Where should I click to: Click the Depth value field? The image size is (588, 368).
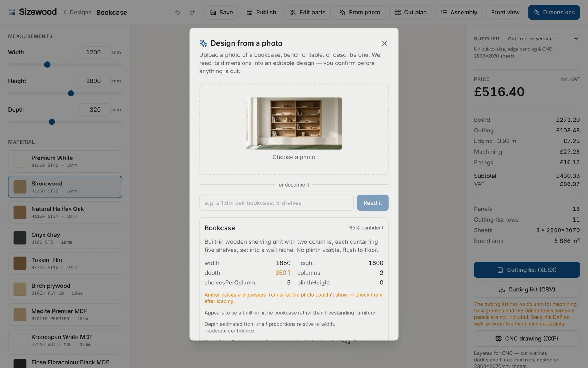click(x=94, y=110)
